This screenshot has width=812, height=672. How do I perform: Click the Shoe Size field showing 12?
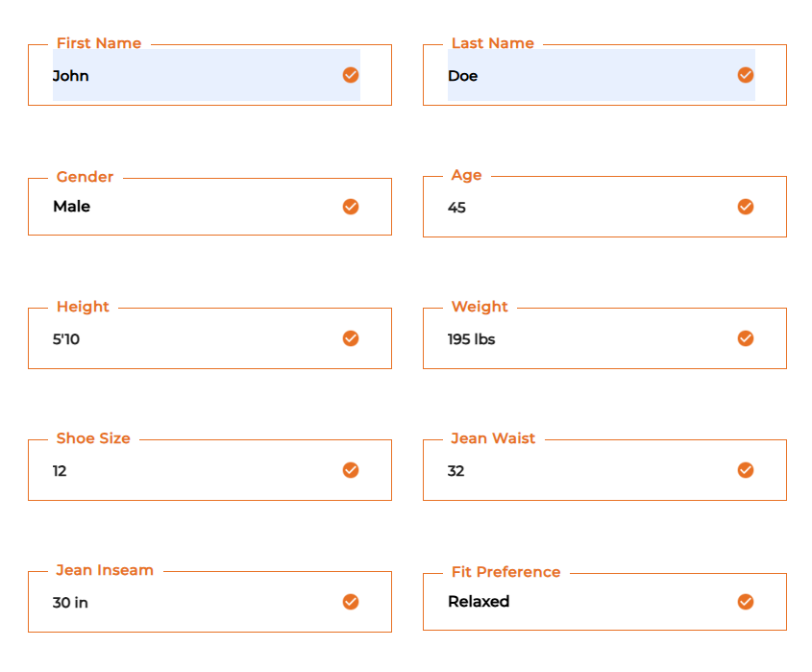click(x=192, y=470)
